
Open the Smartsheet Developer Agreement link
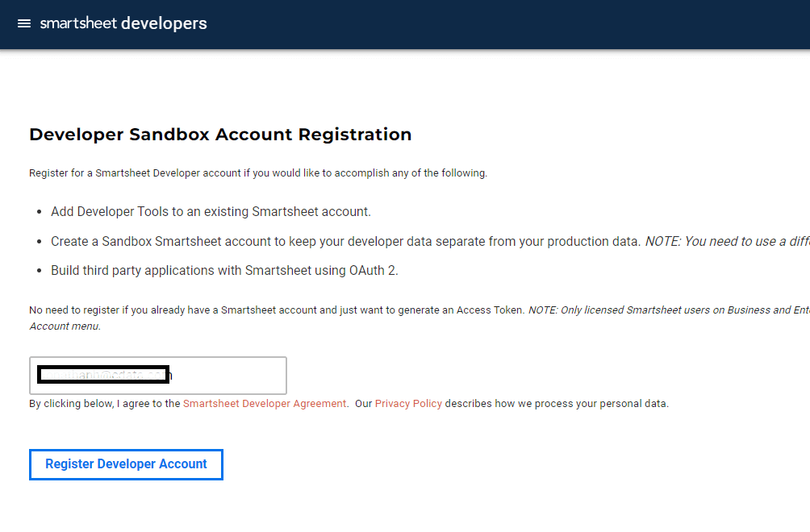[265, 403]
